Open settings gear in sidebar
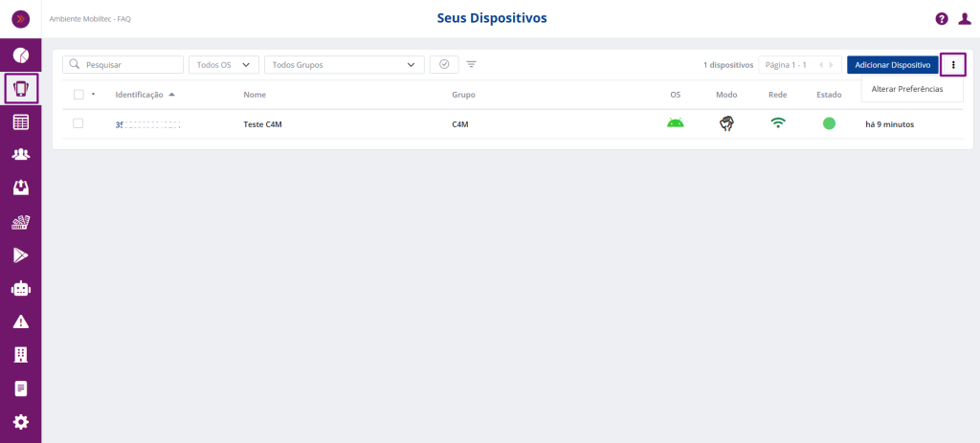980x443 pixels. pos(20,422)
